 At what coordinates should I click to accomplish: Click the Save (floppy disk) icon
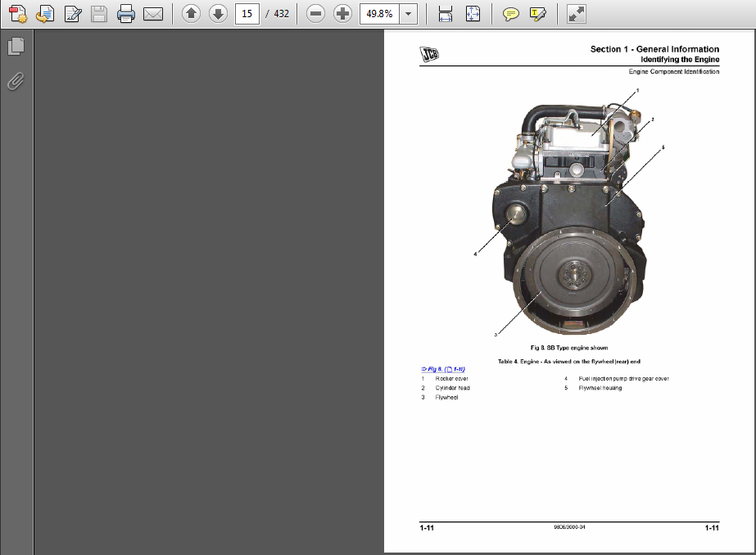point(99,14)
